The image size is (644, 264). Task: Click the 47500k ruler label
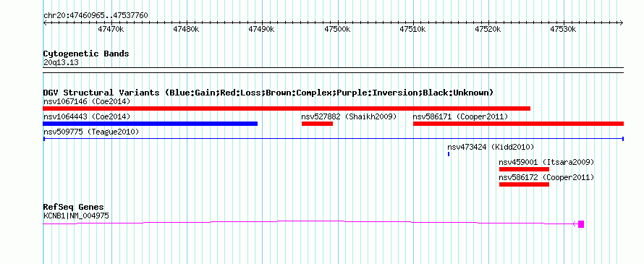337,30
